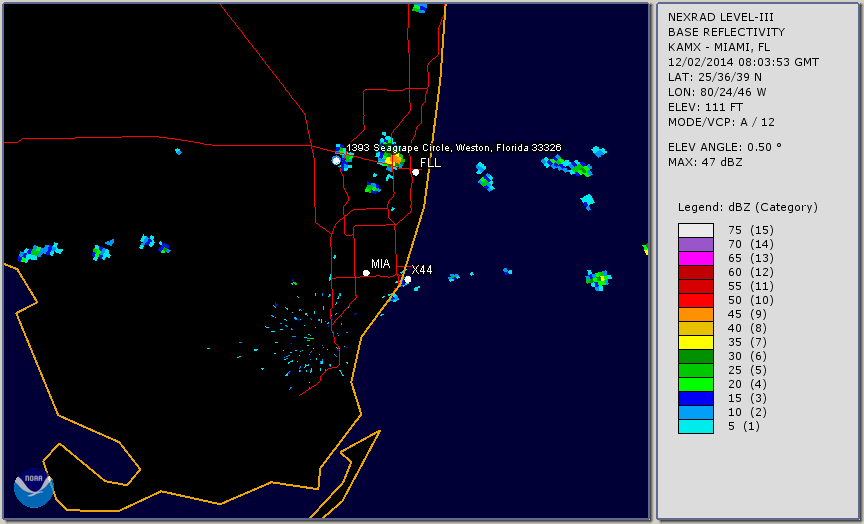
Task: Click the FLL map label
Action: coord(430,163)
